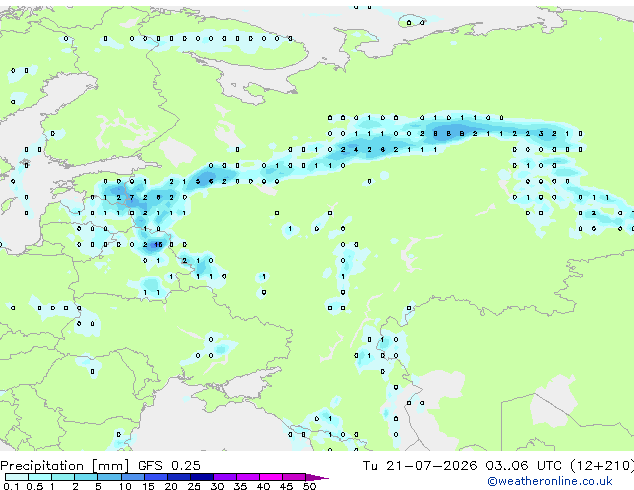Click the legend label '25'
The height and width of the screenshot is (490, 634).
click(x=194, y=486)
